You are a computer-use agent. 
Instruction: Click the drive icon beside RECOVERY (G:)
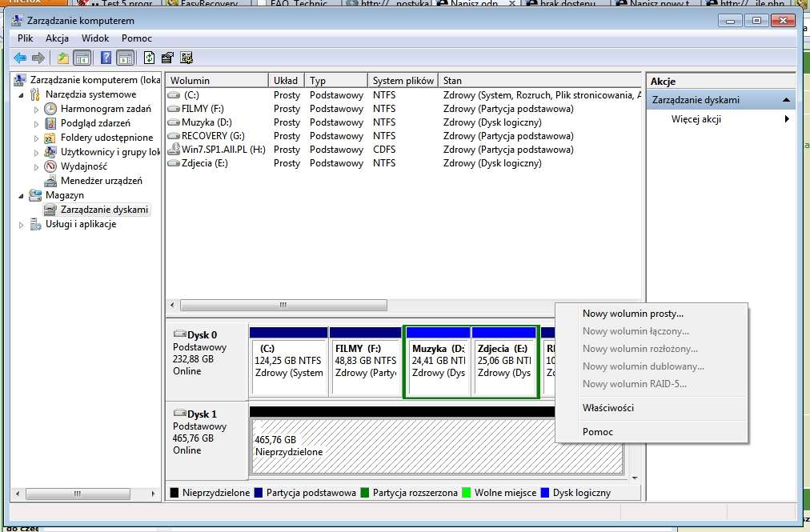coord(174,136)
